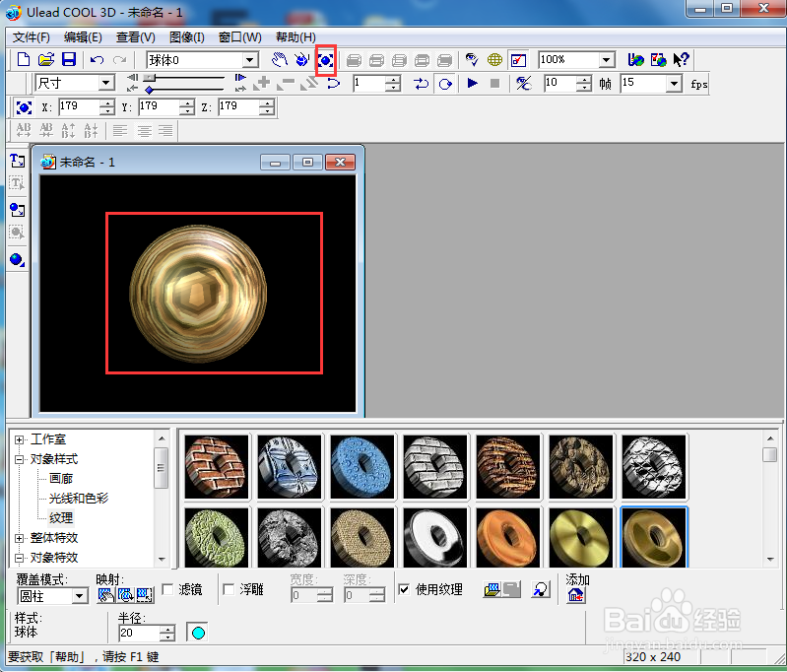Select the Rotate object tool

pyautogui.click(x=302, y=60)
